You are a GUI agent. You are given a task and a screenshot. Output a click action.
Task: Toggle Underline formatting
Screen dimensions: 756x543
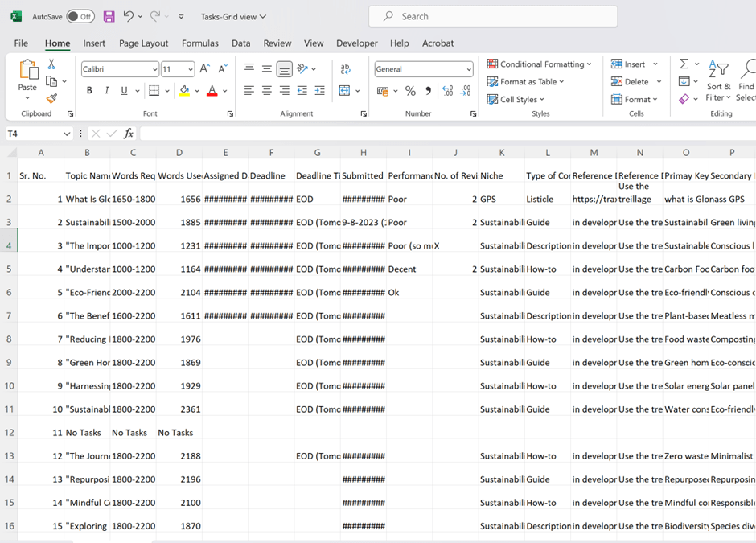click(124, 90)
